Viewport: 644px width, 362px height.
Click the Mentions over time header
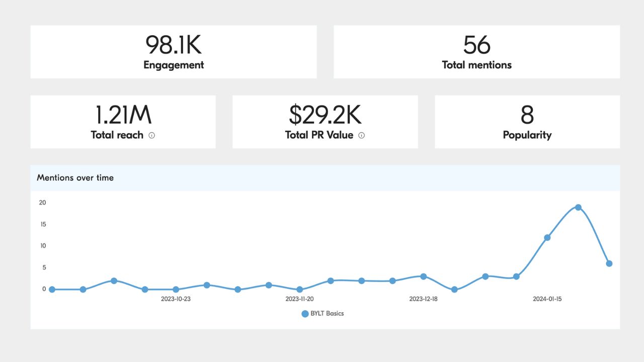75,177
